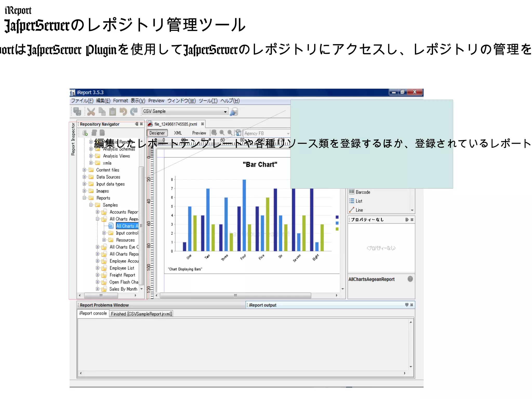Switch to XML view
The height and width of the screenshot is (399, 532).
coord(178,133)
